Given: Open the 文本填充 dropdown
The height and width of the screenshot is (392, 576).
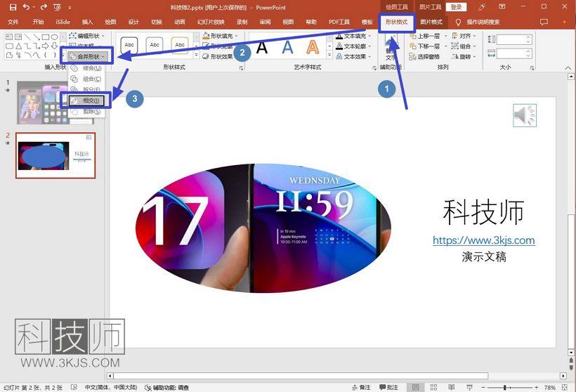Looking at the screenshot, I should (353, 36).
